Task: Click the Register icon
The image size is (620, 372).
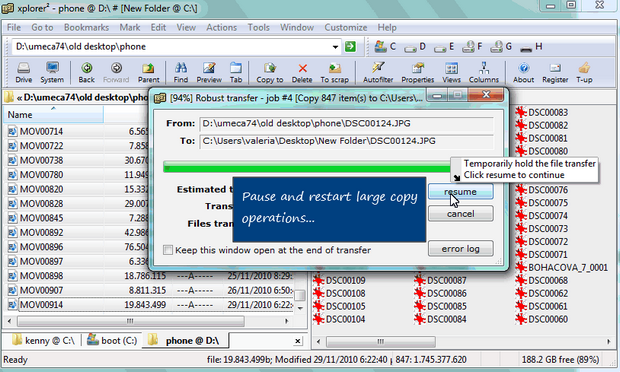Action: [x=555, y=72]
